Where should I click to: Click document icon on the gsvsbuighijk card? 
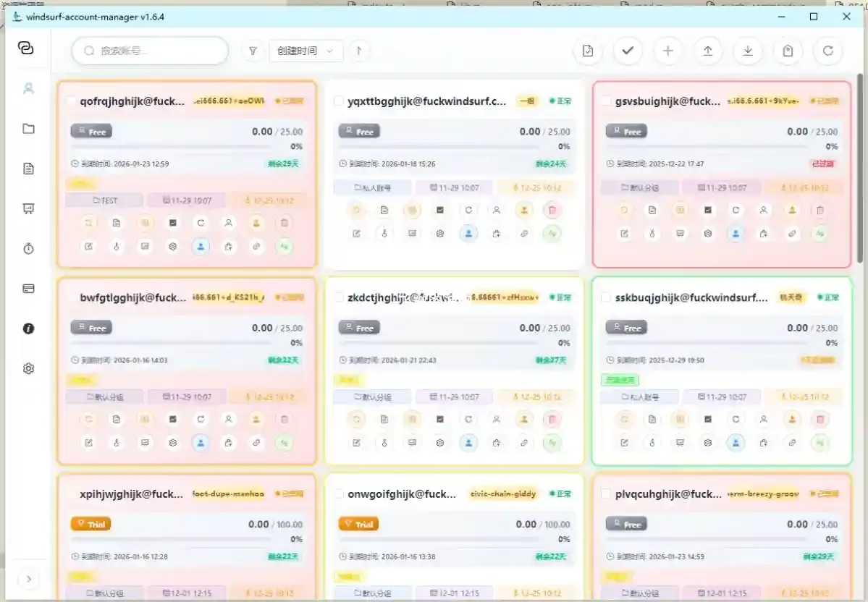pyautogui.click(x=652, y=211)
